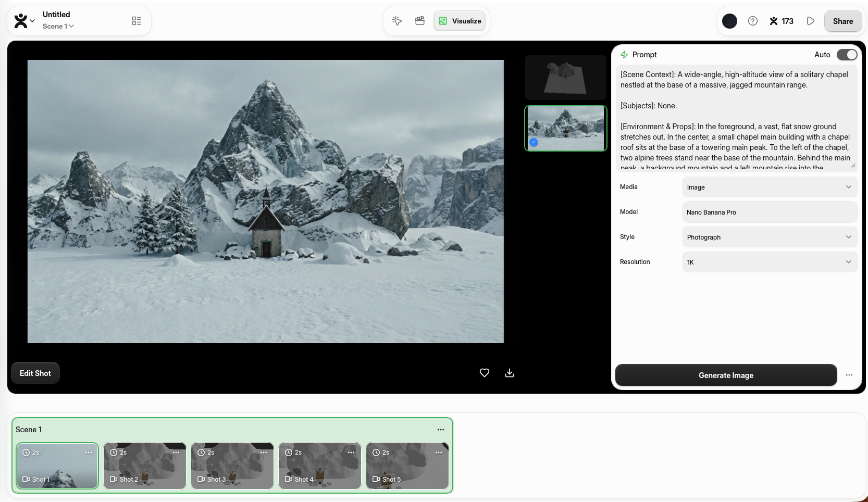Open the Resolution dropdown showing 1K
This screenshot has height=502, width=868.
tap(769, 262)
